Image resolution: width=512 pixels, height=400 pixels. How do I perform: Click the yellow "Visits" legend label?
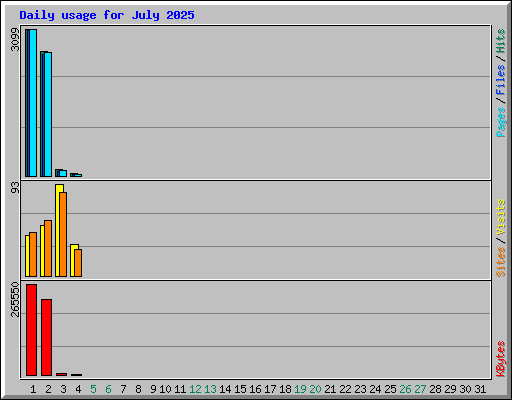[501, 217]
